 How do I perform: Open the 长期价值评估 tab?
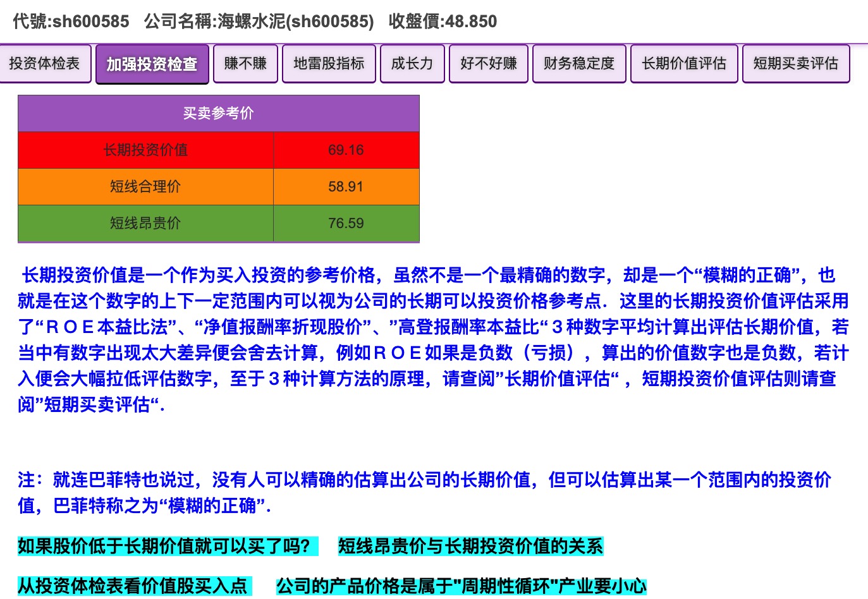click(x=684, y=63)
